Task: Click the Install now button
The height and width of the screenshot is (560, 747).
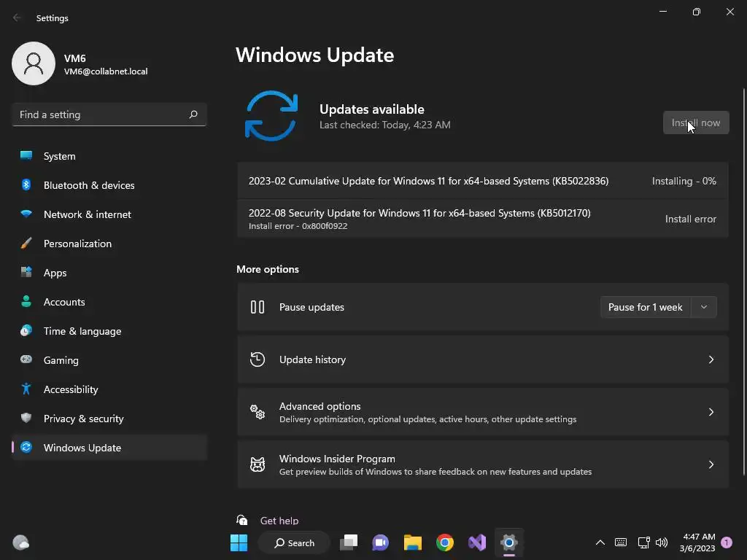Action: pos(695,122)
